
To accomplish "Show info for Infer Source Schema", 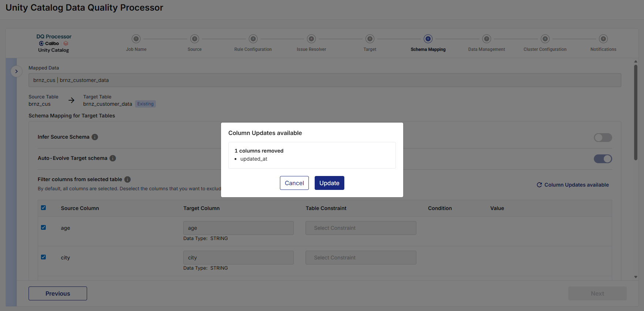I will [95, 137].
